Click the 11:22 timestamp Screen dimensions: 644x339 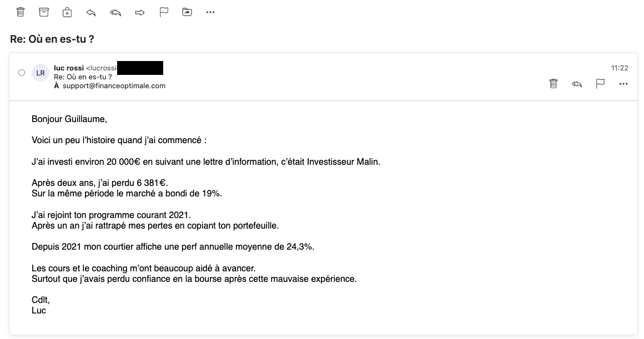coord(620,68)
